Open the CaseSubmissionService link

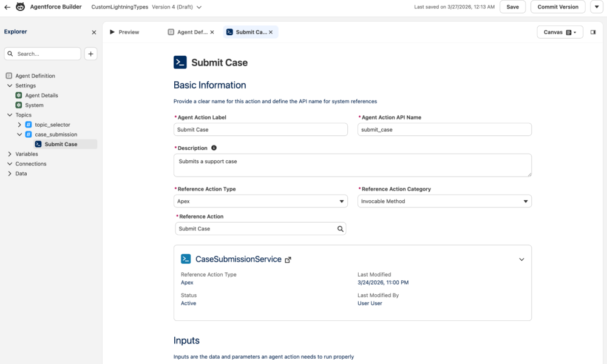(238, 259)
